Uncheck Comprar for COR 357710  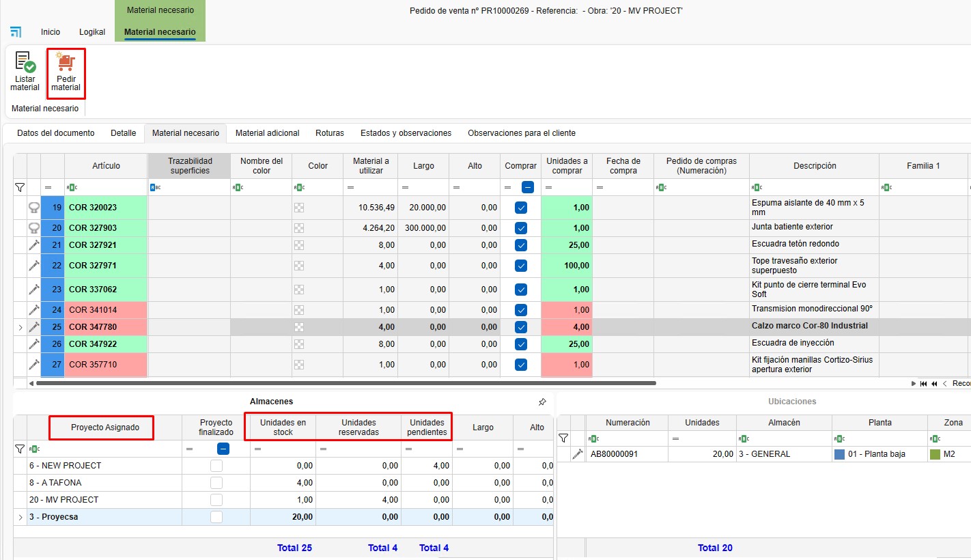[x=521, y=365]
